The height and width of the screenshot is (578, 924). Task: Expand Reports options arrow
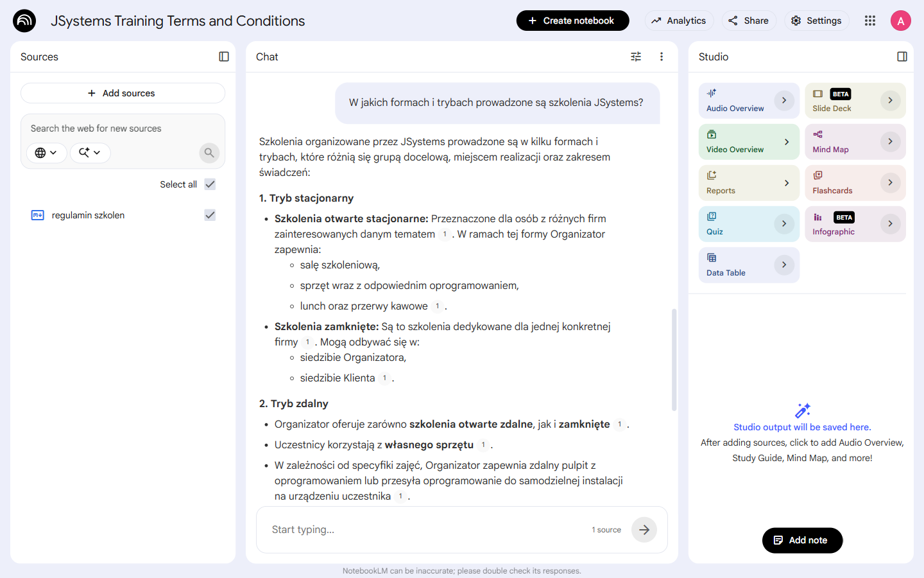click(787, 182)
